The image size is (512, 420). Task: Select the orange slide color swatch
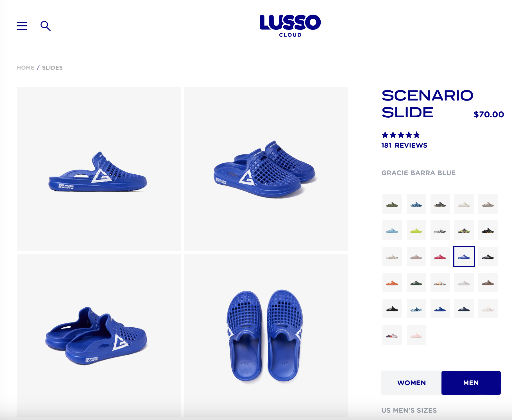(392, 283)
